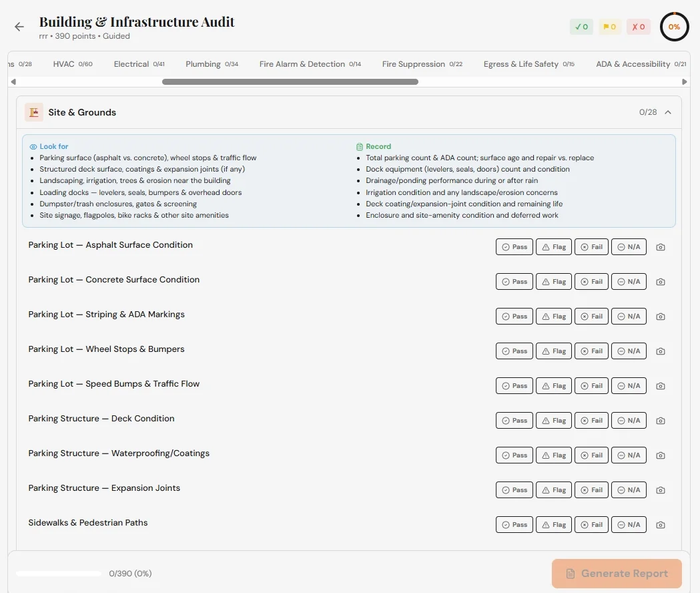
Task: Click the Site & Grounds 0/28 count
Action: tap(648, 113)
